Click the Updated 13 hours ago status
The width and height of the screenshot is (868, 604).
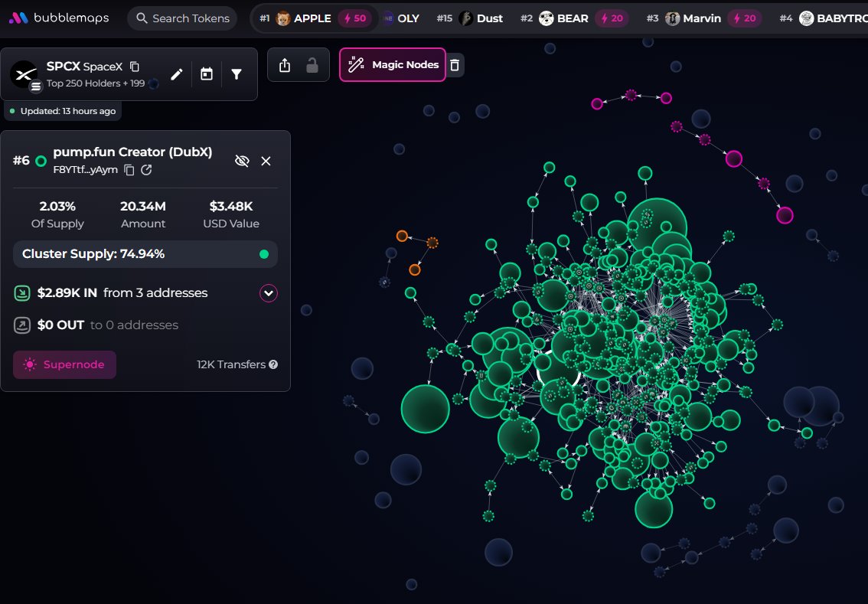click(x=63, y=111)
